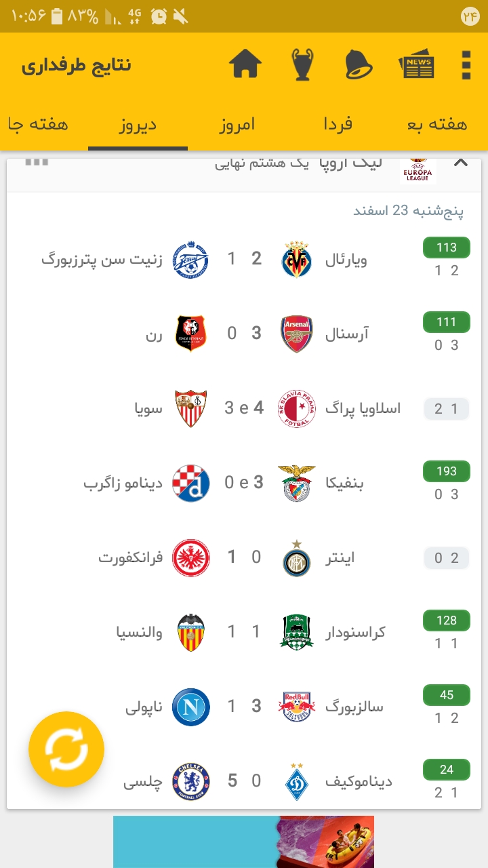Open the trophy competitions icon
Image resolution: width=488 pixels, height=868 pixels.
point(302,65)
